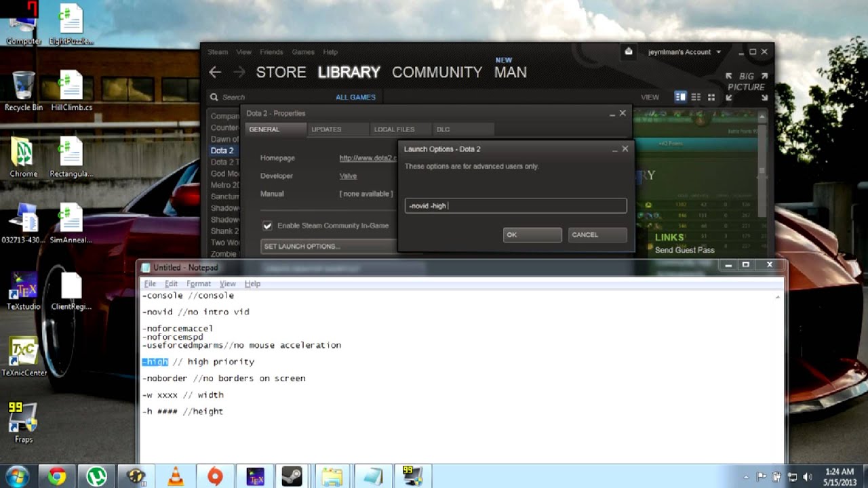The width and height of the screenshot is (868, 488).
Task: Click the -novid line in Notepad
Action: [195, 312]
